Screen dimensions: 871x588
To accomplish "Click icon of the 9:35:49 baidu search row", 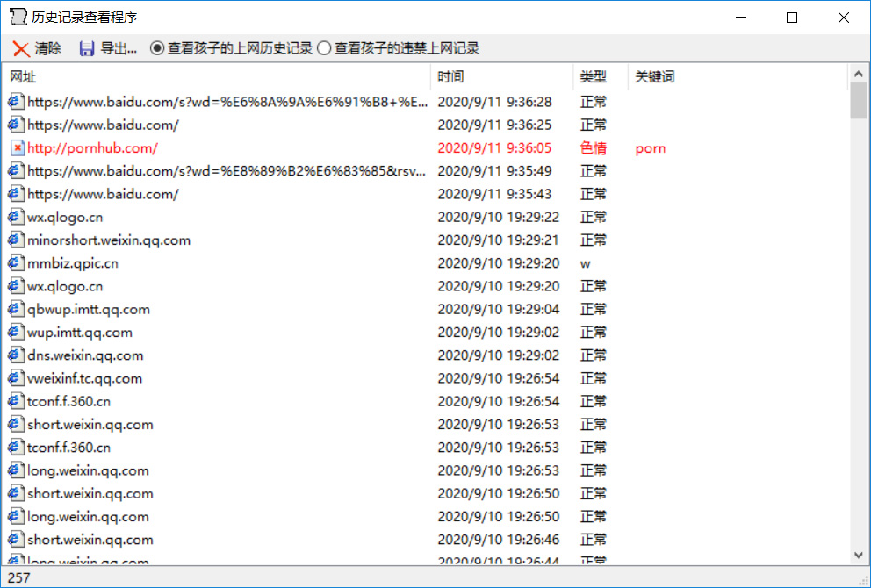I will [x=16, y=171].
